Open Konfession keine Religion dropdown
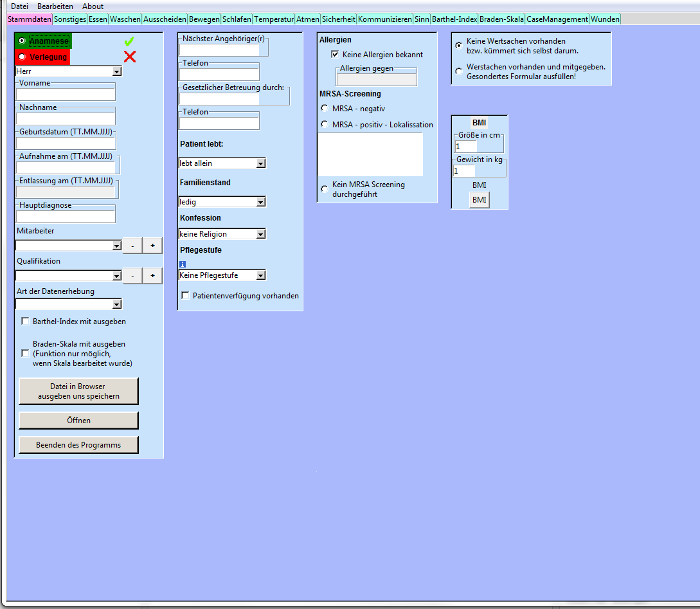 261,234
